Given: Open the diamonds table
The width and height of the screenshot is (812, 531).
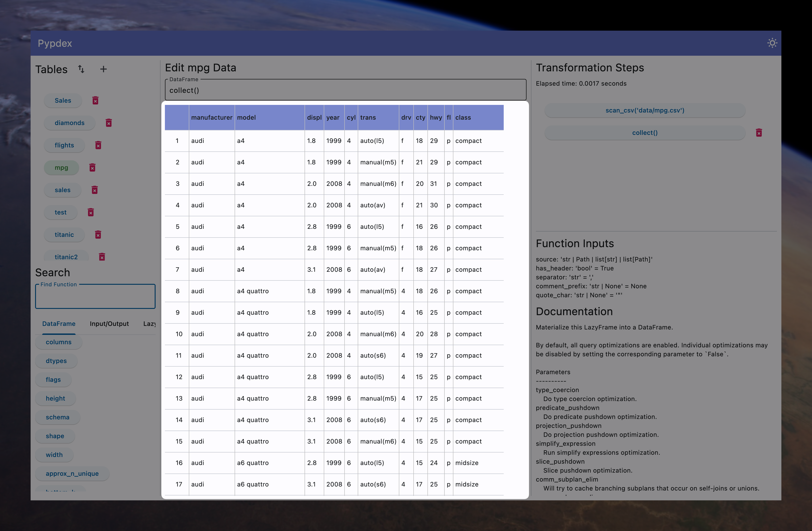Looking at the screenshot, I should (69, 123).
